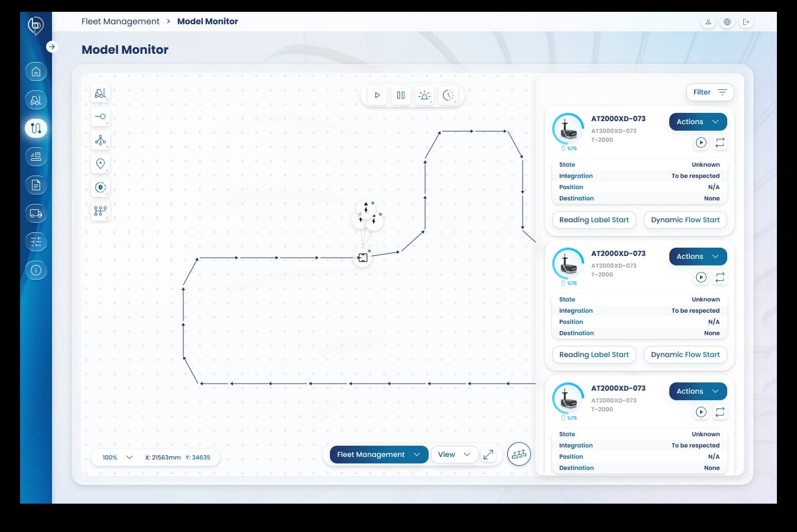
Task: Click the play circle icon on bottom vehicle card
Action: pos(701,412)
